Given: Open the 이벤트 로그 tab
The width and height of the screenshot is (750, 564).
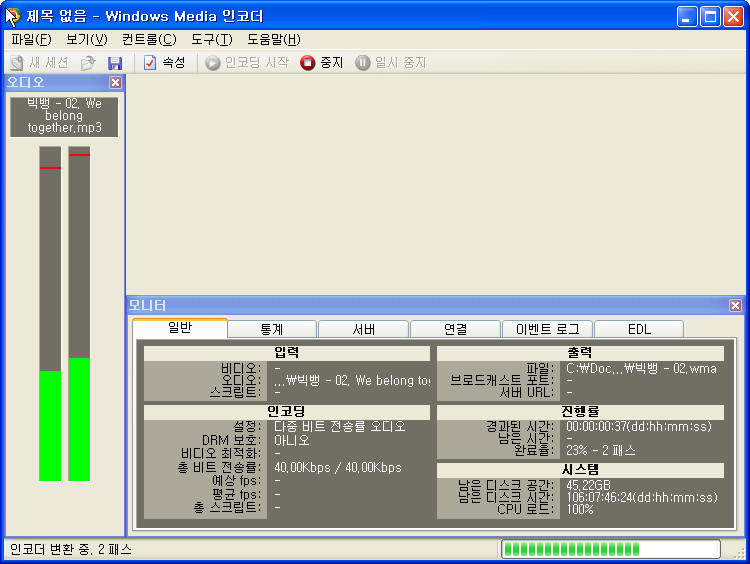Looking at the screenshot, I should pos(547,329).
